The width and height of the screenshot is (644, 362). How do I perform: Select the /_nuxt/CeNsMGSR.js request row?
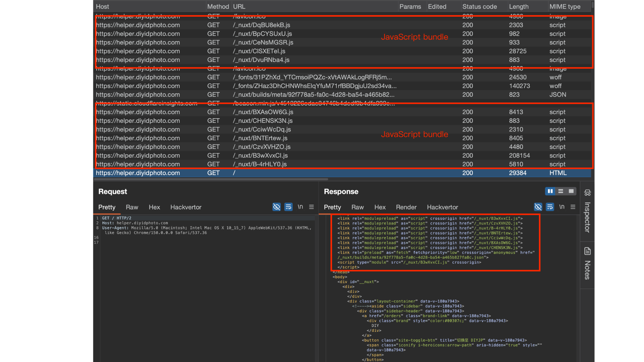point(342,42)
